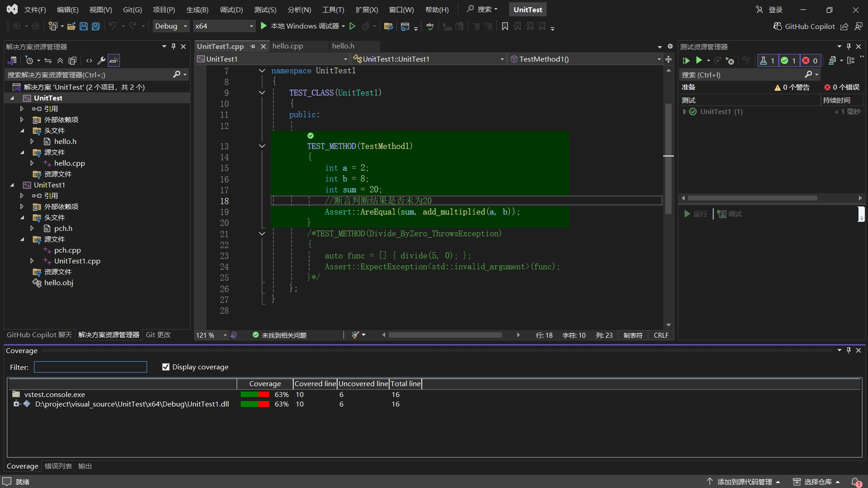
Task: Pin the Coverage panel
Action: coord(849,350)
